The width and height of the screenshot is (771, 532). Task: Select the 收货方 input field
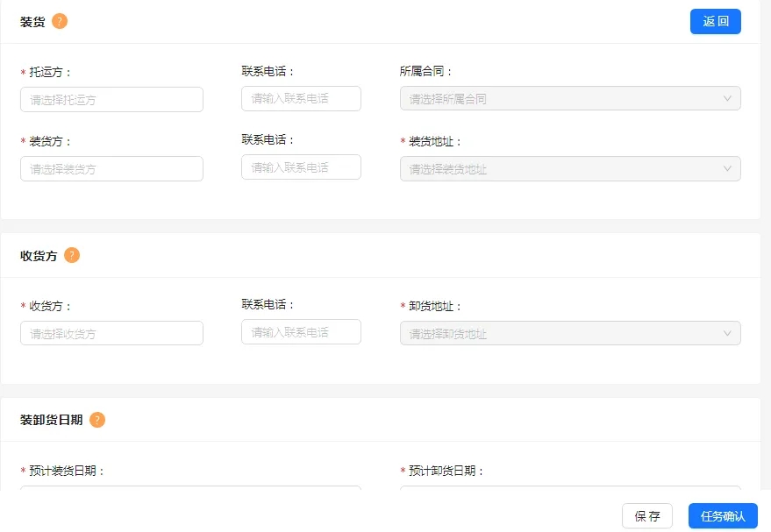coord(111,333)
